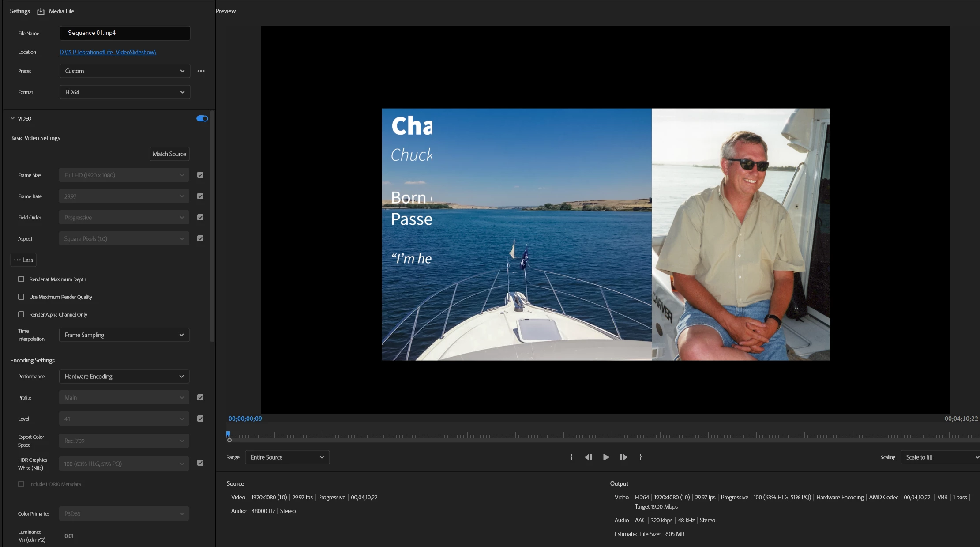Enable Render at Maximum Depth checkbox
The image size is (980, 547).
(x=21, y=279)
